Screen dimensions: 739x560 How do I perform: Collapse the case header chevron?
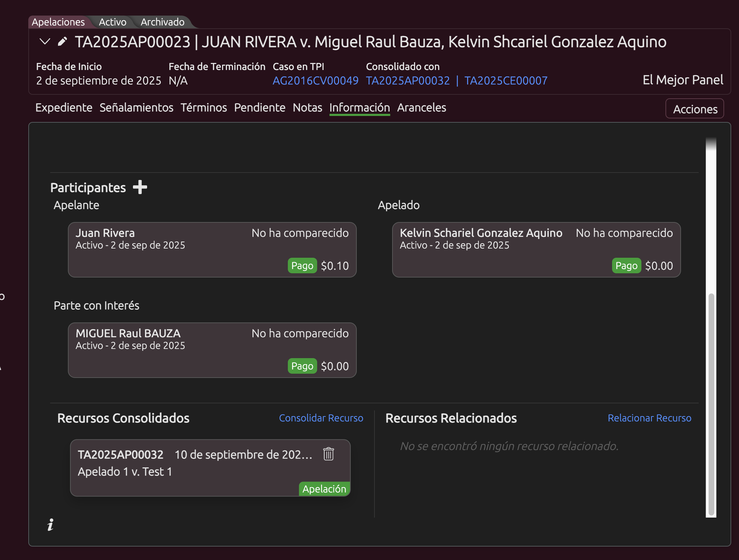[x=45, y=42]
